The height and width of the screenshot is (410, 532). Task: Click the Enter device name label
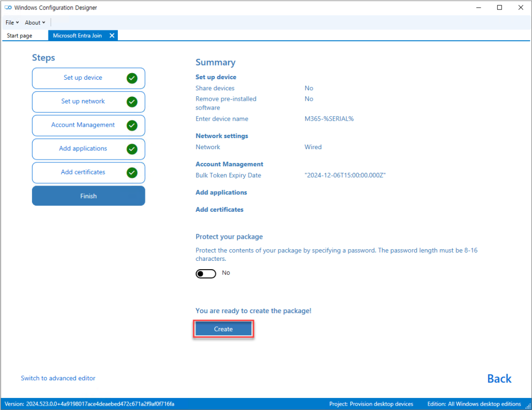[222, 119]
